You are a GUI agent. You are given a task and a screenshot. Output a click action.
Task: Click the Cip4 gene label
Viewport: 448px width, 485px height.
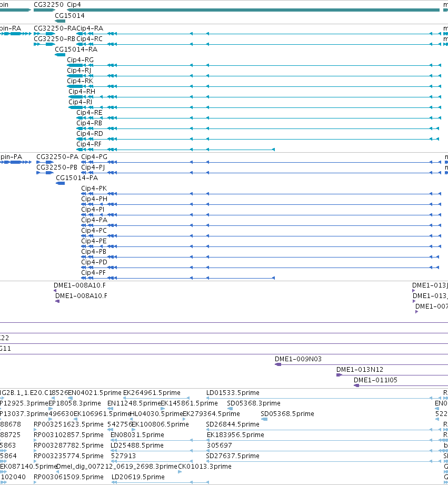(74, 5)
